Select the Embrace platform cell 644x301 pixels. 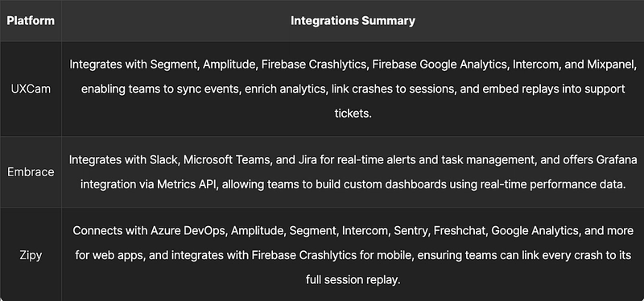[31, 171]
